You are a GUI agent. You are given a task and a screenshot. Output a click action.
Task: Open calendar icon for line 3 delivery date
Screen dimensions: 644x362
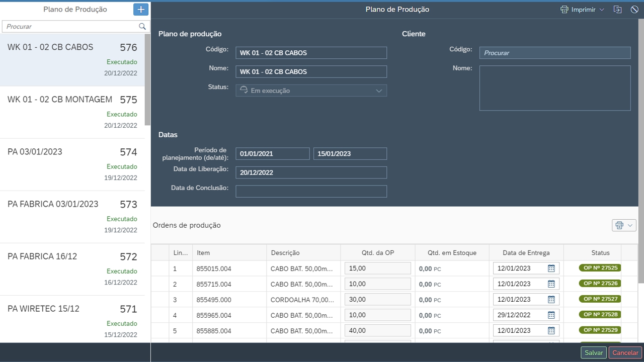[x=551, y=300]
